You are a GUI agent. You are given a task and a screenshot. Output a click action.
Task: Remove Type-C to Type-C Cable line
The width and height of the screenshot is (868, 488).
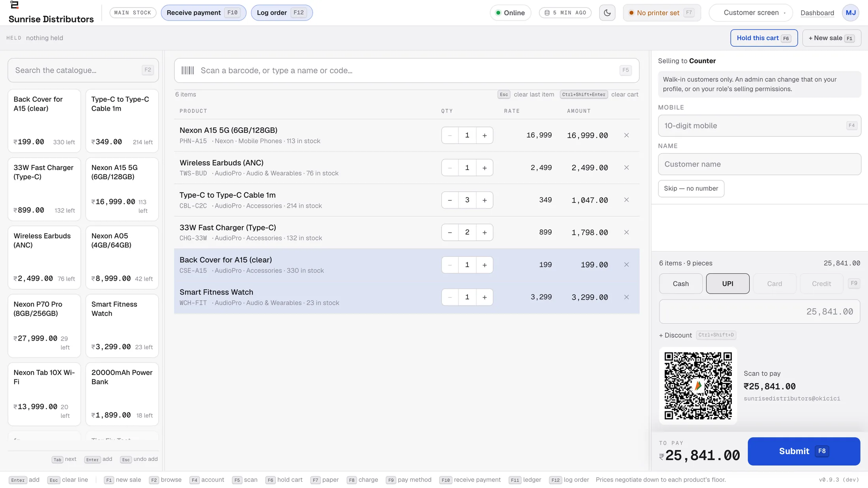coord(627,200)
